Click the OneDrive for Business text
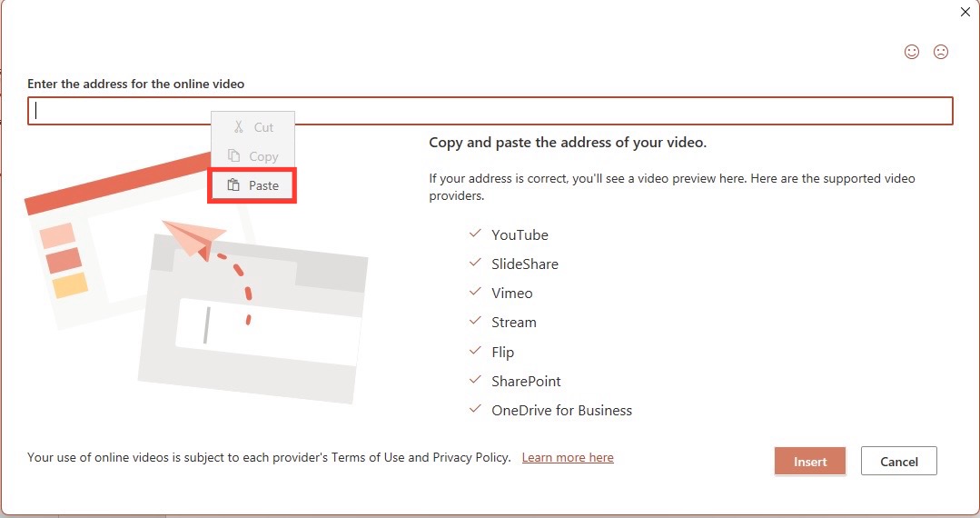980x518 pixels. (x=562, y=411)
